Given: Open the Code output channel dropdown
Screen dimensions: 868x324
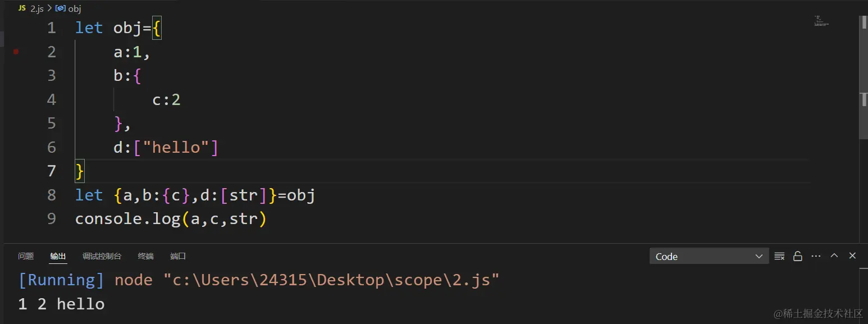Looking at the screenshot, I should pyautogui.click(x=709, y=256).
